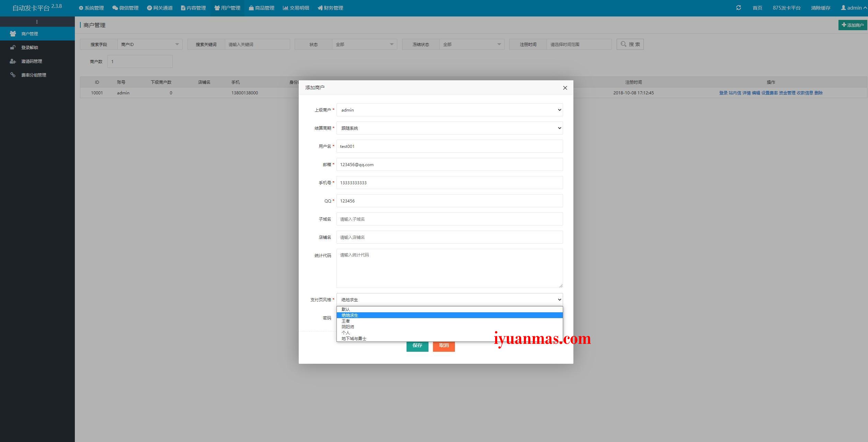Click the 10001 ID cell
This screenshot has height=442, width=868.
coord(97,93)
